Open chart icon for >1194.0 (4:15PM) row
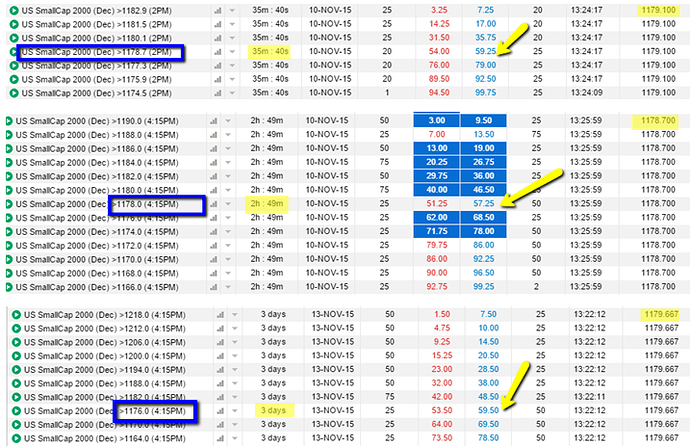This screenshot has width=690, height=446. coord(220,370)
